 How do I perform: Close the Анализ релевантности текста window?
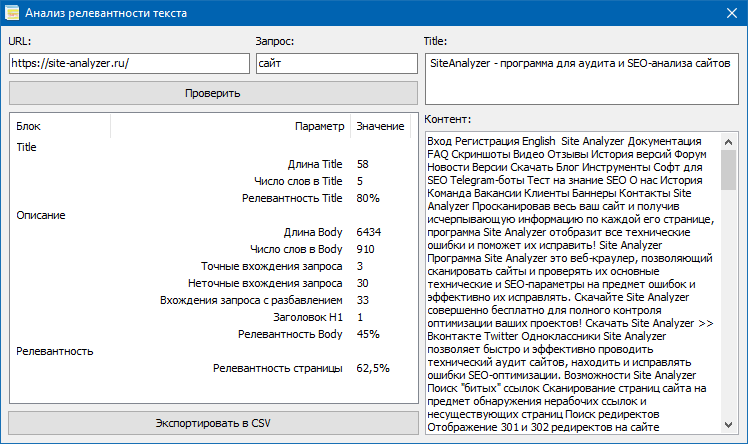pyautogui.click(x=732, y=13)
